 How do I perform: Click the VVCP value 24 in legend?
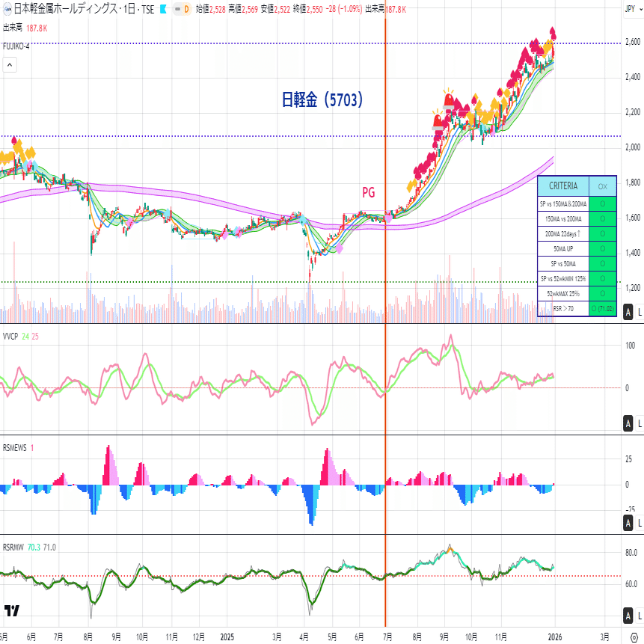point(25,337)
